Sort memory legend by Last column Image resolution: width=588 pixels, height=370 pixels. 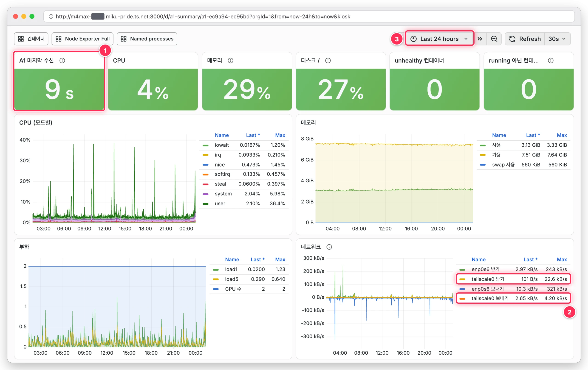click(x=533, y=135)
